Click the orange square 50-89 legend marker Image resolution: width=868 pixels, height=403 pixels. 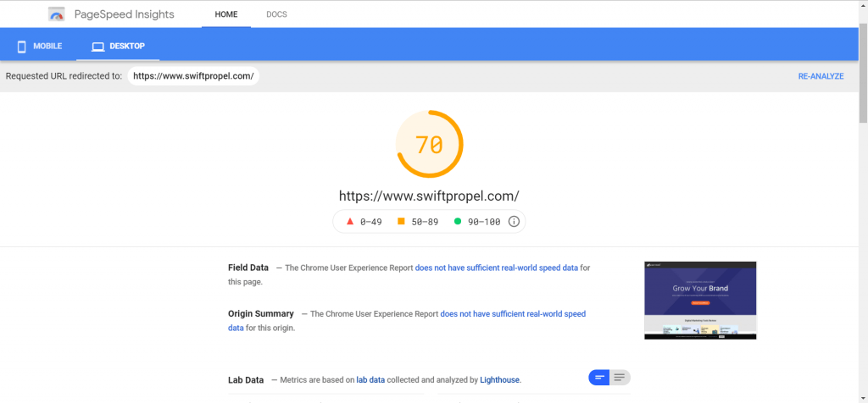point(401,222)
